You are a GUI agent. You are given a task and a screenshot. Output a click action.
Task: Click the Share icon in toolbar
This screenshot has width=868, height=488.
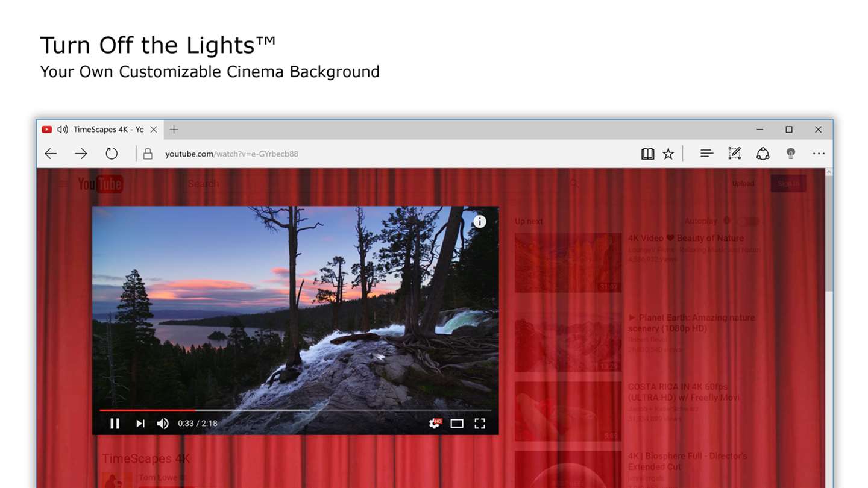click(763, 154)
